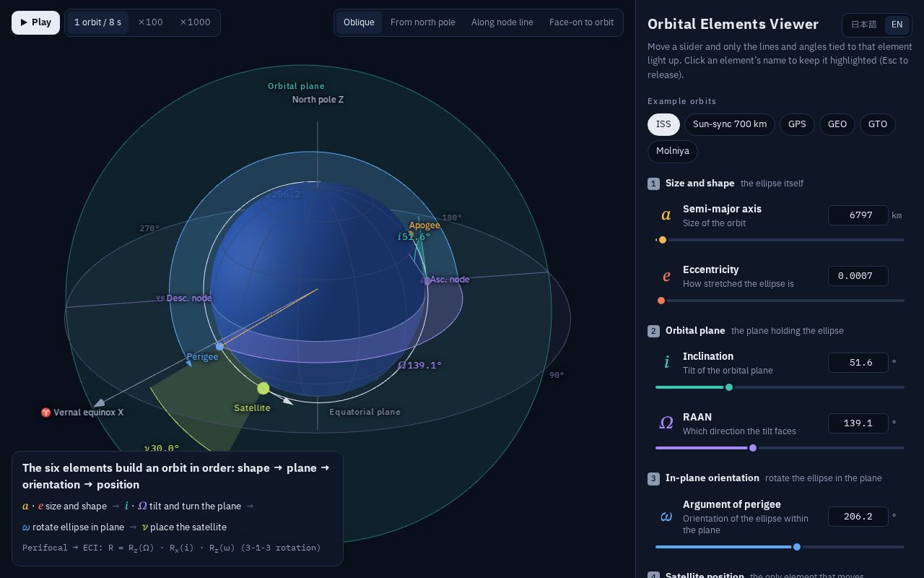Focus the RAAN value field 139.1
Screen dimensions: 924x578
point(858,423)
